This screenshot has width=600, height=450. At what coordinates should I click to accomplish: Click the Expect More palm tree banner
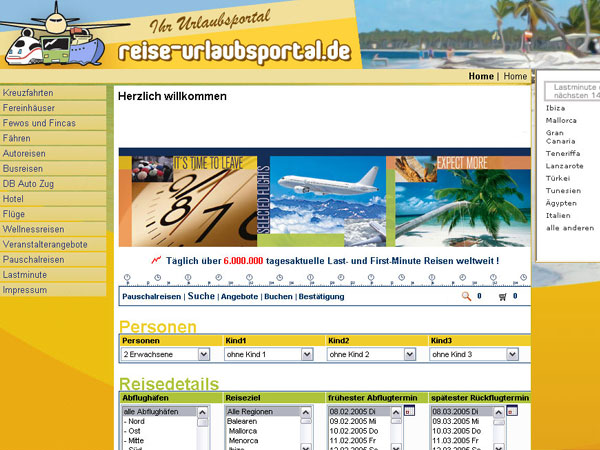click(x=458, y=194)
